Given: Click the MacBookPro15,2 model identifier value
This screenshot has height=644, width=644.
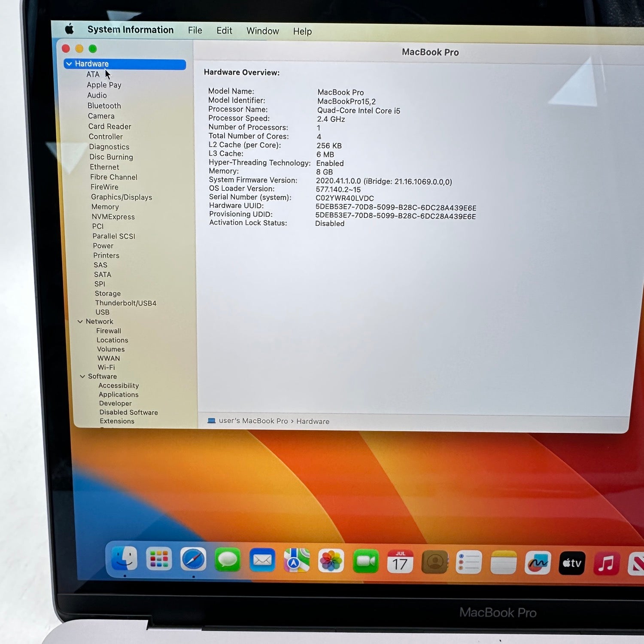Looking at the screenshot, I should pyautogui.click(x=346, y=102).
